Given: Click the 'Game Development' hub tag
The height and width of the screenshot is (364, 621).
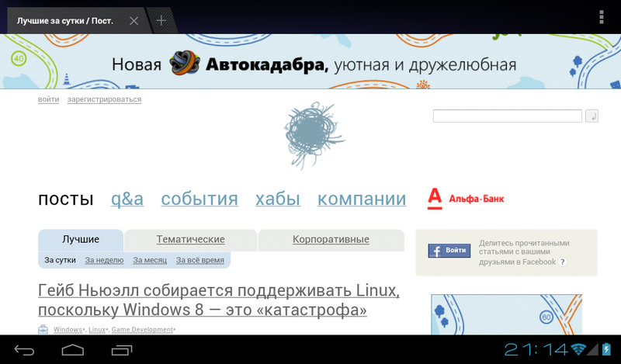Looking at the screenshot, I should [142, 330].
